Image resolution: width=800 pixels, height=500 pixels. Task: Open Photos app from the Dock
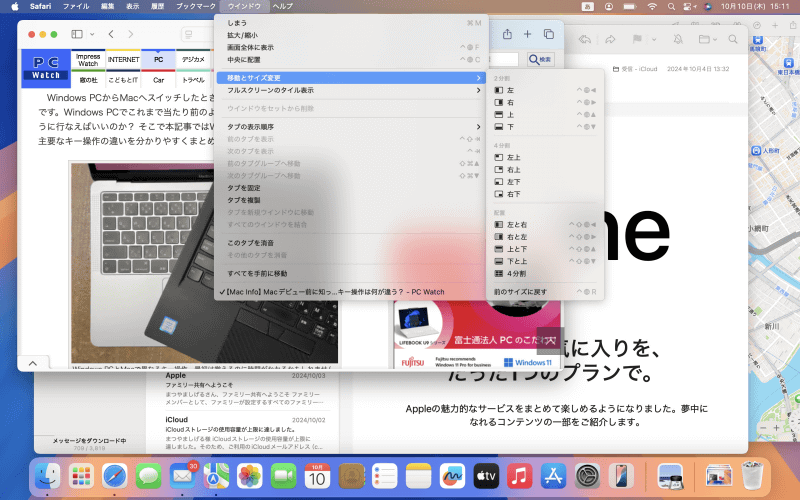[249, 477]
